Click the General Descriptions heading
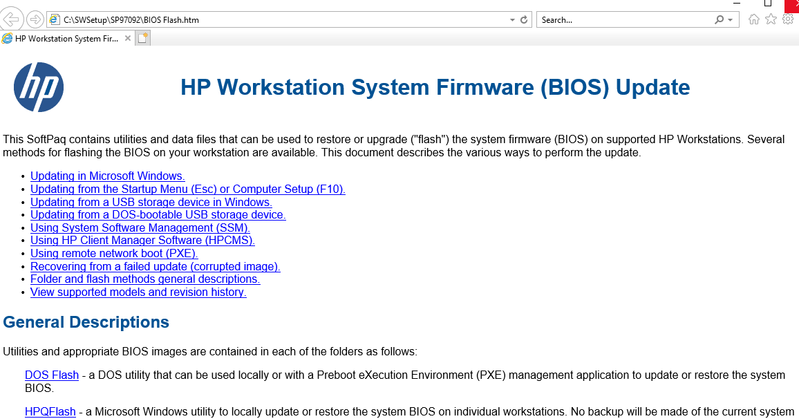The width and height of the screenshot is (799, 419). coord(86,322)
